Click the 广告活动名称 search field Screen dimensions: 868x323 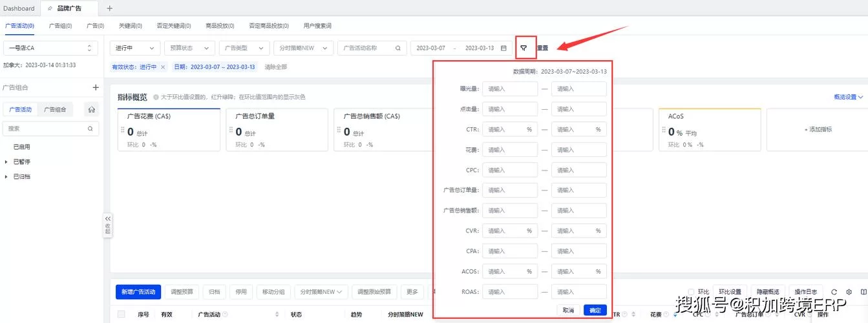click(373, 48)
